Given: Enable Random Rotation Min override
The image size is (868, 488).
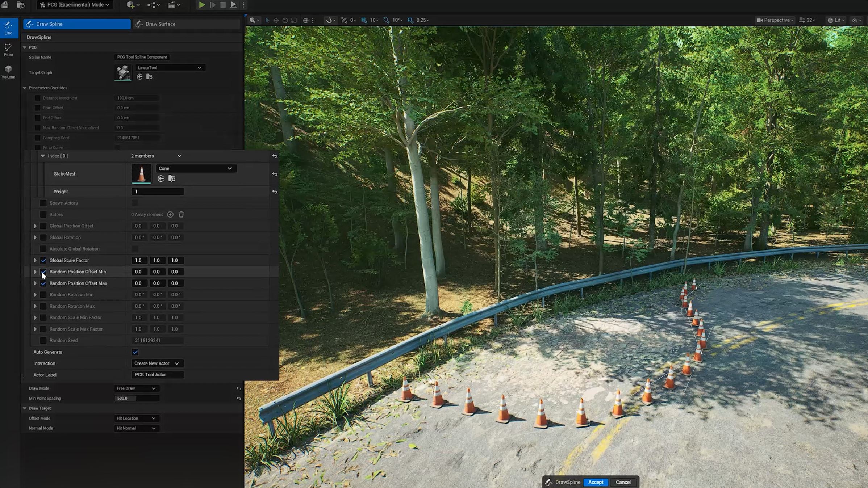Looking at the screenshot, I should 43,295.
